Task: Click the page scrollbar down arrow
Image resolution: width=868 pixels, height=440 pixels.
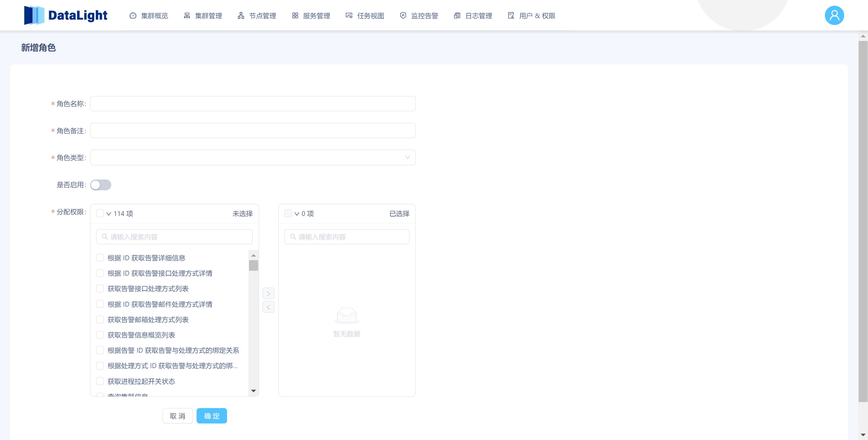Action: (863, 435)
